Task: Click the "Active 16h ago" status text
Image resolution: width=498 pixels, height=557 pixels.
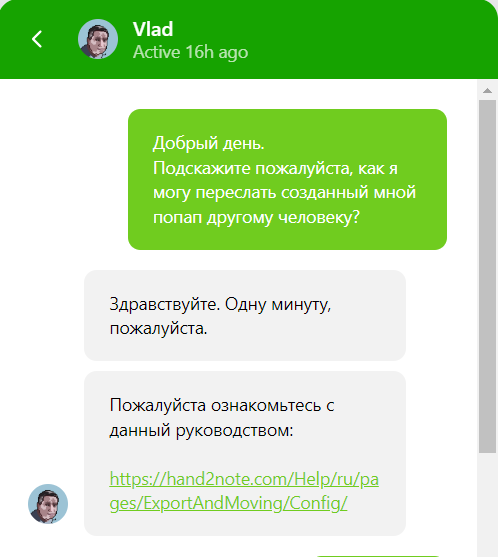Action: [190, 52]
